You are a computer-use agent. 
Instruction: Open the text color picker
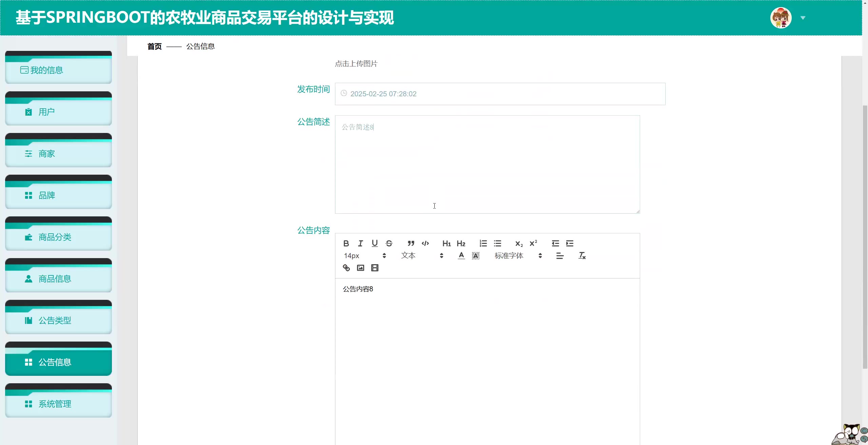point(461,256)
